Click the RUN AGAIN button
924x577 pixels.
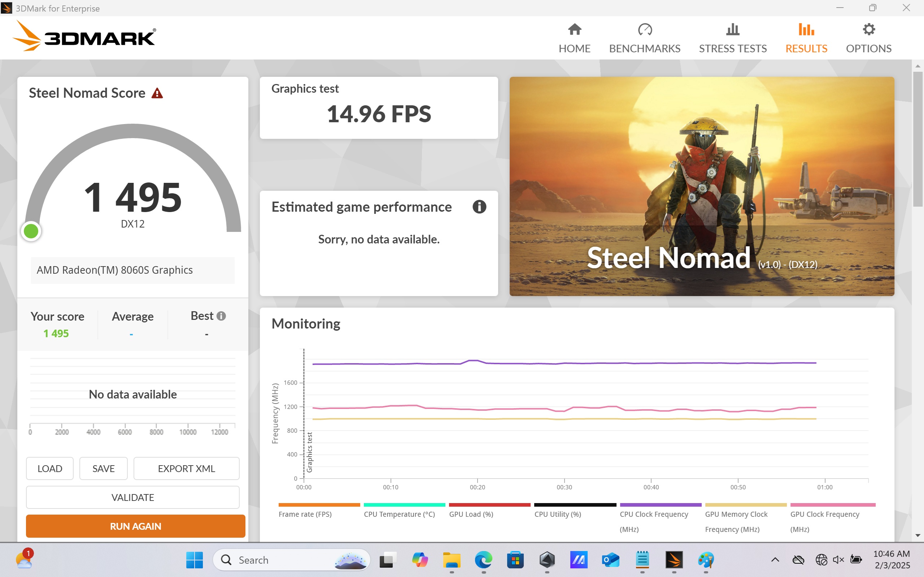pos(136,526)
